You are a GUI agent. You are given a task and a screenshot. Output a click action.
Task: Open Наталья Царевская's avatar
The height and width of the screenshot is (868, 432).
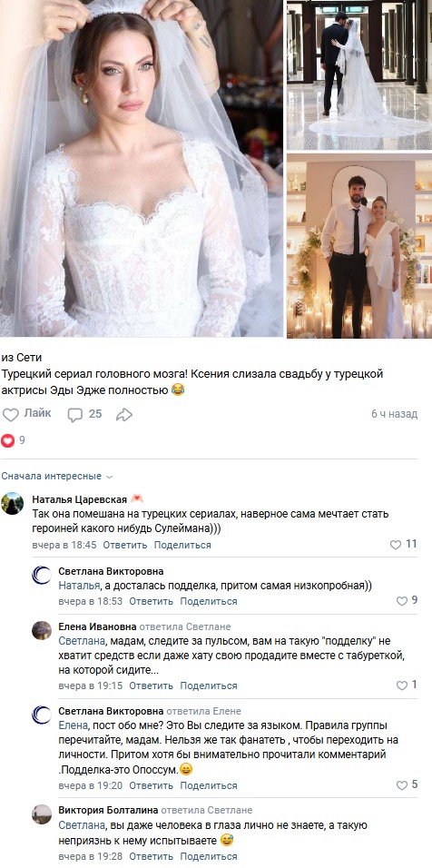click(x=12, y=503)
